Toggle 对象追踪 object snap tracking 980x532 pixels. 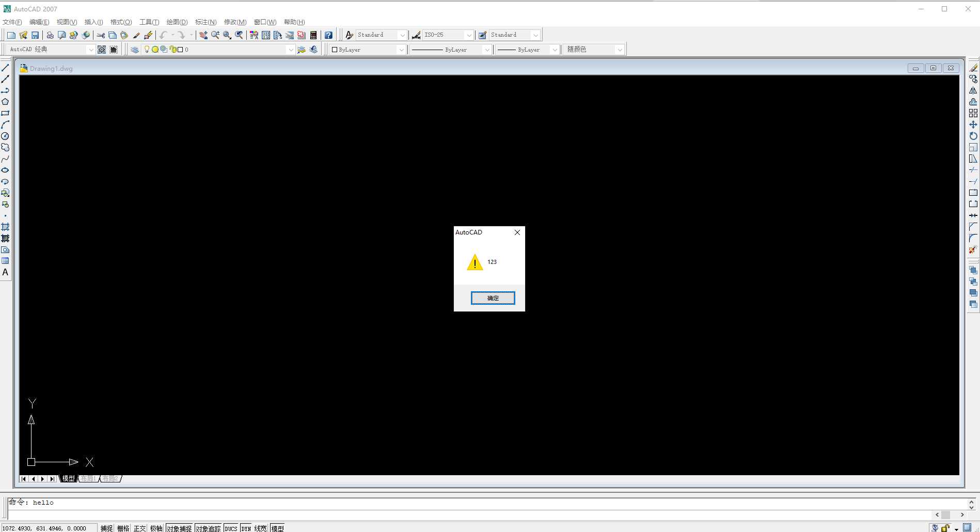pyautogui.click(x=208, y=528)
